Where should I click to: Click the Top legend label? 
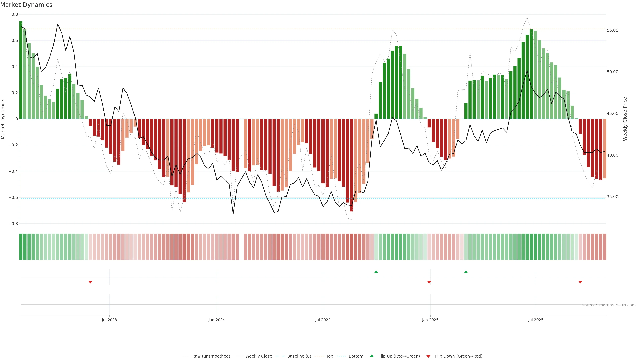coord(330,356)
